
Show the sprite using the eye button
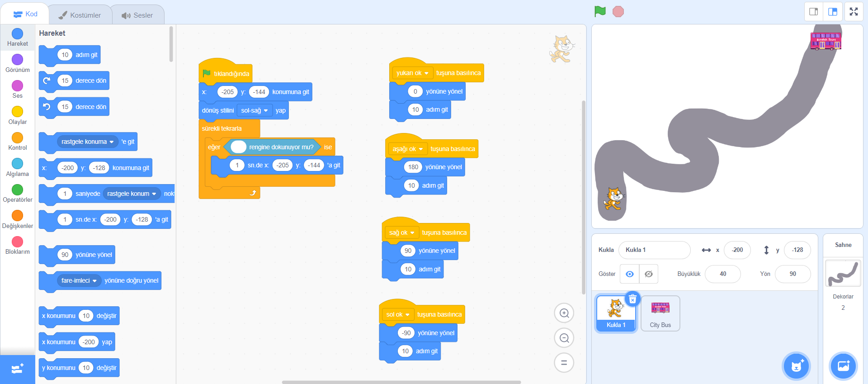(x=630, y=274)
